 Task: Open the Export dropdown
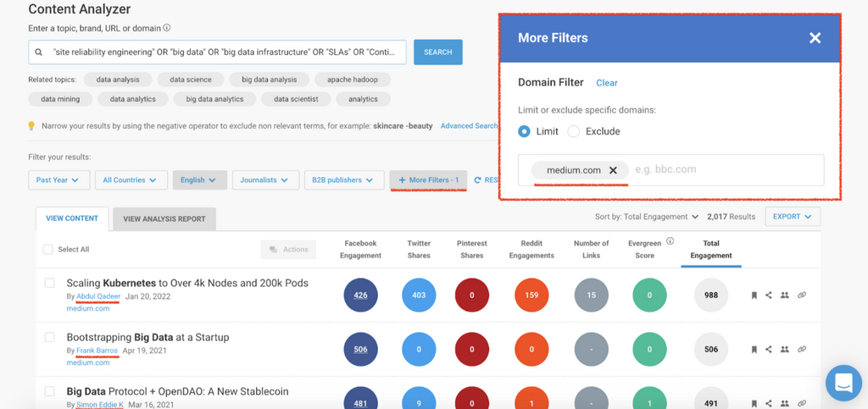click(792, 217)
